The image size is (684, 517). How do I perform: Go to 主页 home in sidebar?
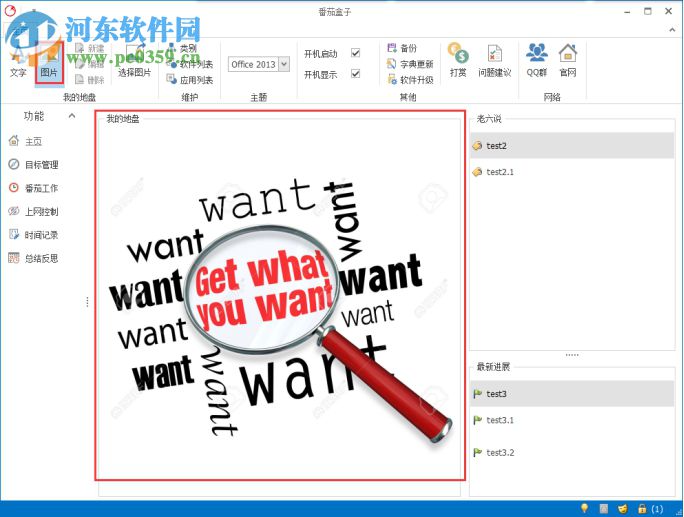pos(26,141)
